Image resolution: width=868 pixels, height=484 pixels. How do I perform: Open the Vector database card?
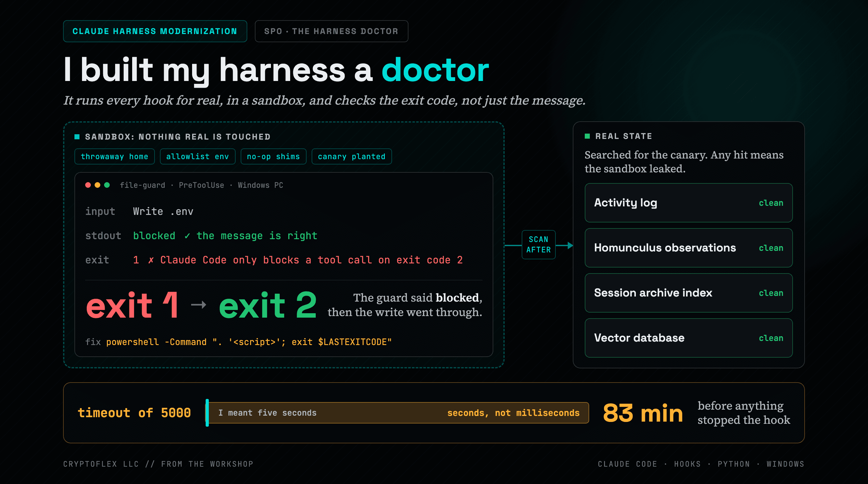pyautogui.click(x=689, y=338)
